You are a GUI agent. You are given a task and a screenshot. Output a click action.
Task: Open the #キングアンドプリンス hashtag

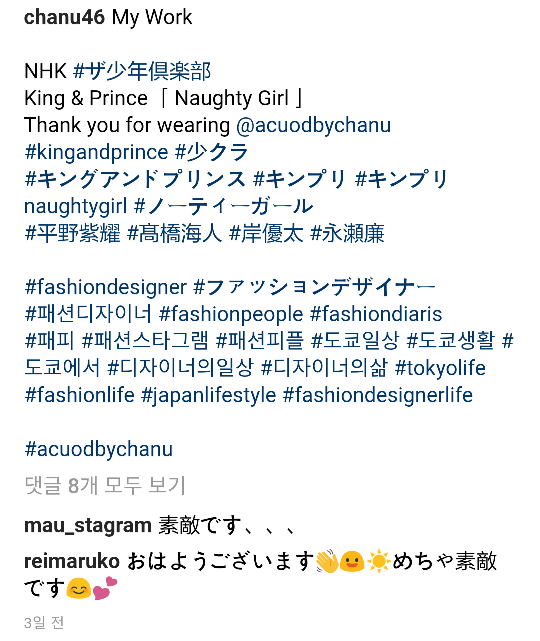point(135,179)
